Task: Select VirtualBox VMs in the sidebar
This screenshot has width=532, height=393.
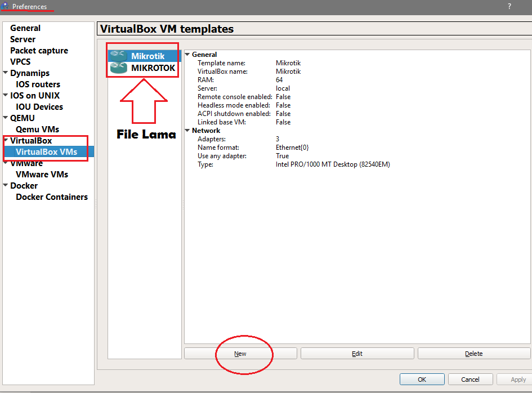Action: point(47,151)
